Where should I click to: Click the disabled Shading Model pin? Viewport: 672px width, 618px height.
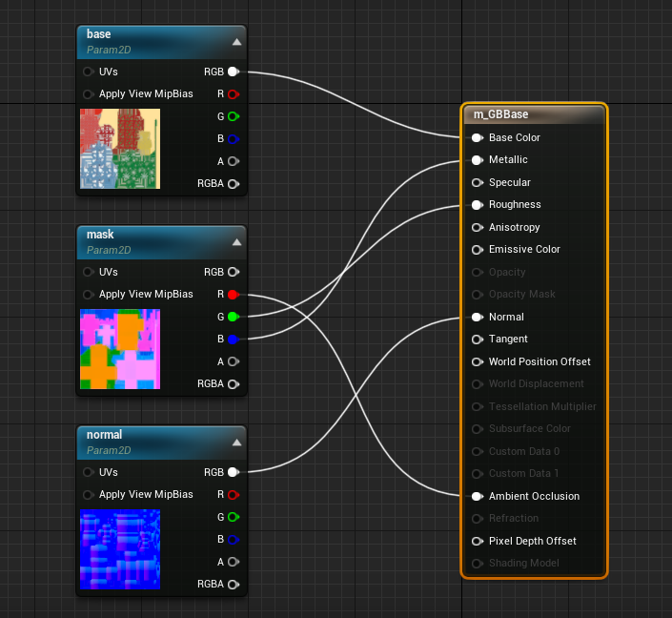pyautogui.click(x=478, y=564)
